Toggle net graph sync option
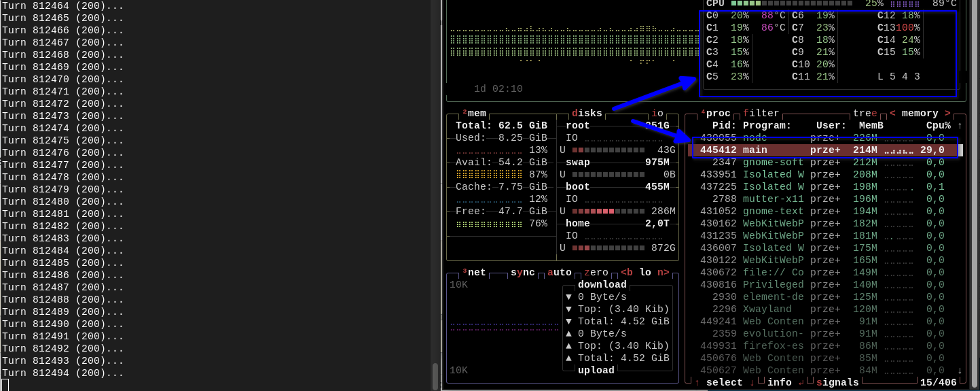The width and height of the screenshot is (980, 391). pos(523,273)
